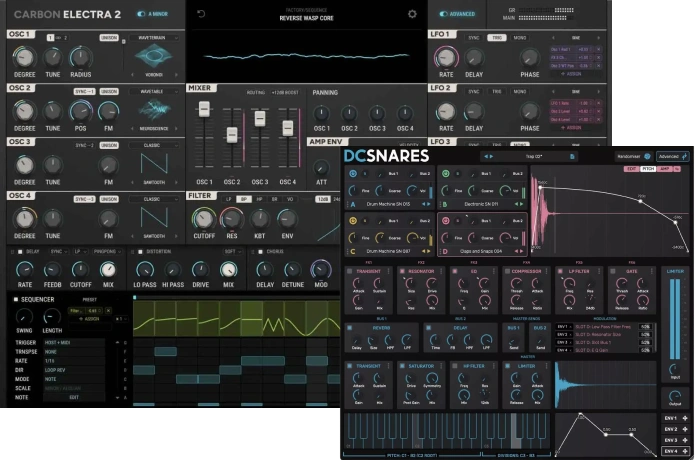Image resolution: width=700 pixels, height=460 pixels.
Task: Click the filter CUTOFF knob
Action: (x=204, y=219)
